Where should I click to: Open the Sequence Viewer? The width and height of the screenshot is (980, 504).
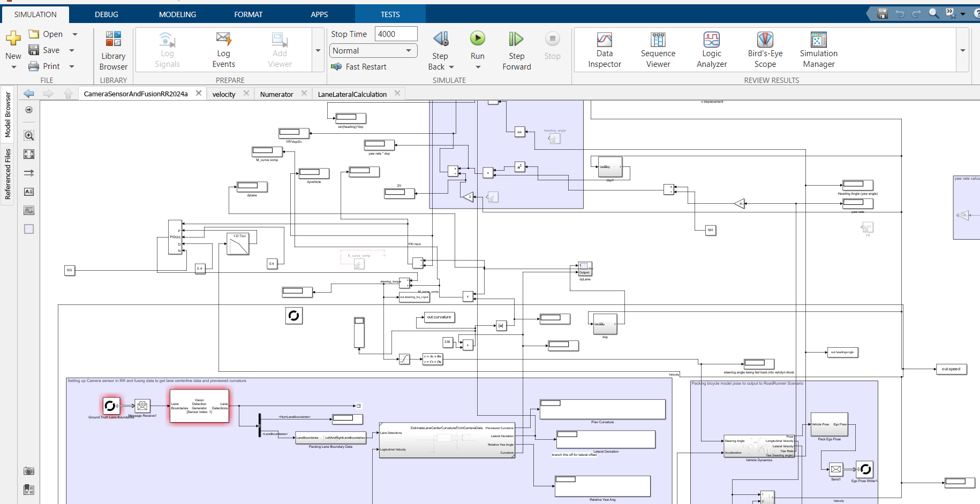coord(658,50)
